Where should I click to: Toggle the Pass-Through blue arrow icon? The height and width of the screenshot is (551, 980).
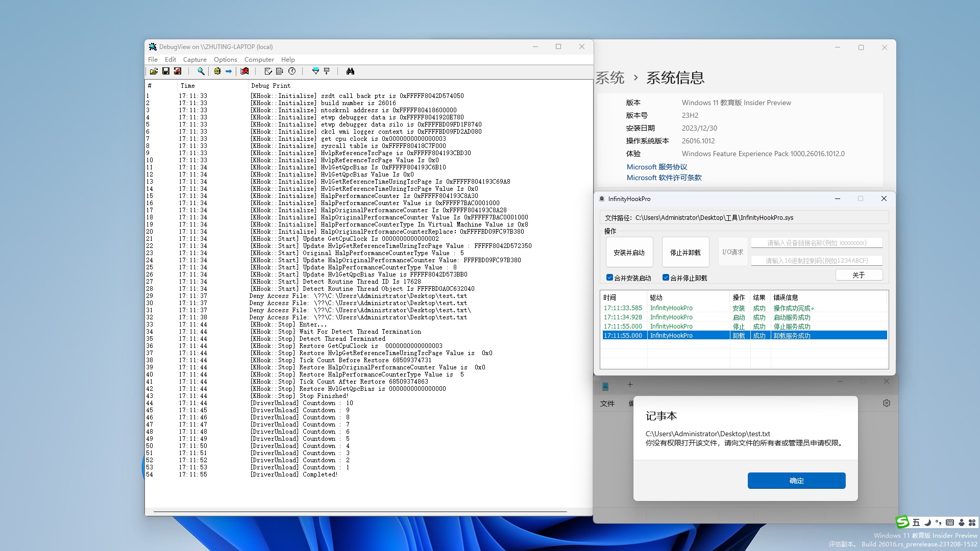(x=229, y=71)
